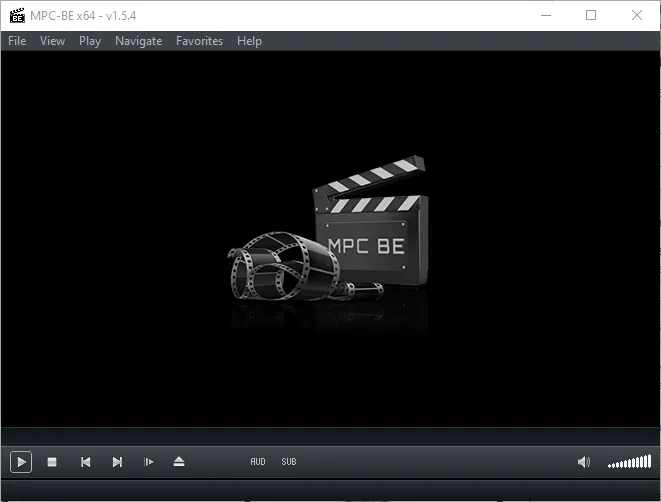Set volume using the volume bars

630,462
